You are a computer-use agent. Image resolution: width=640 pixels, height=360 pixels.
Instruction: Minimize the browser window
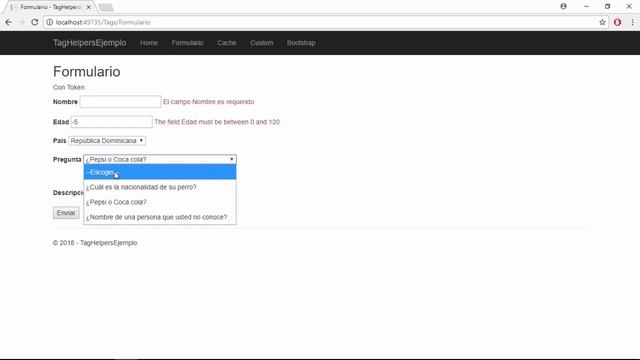(x=587, y=7)
